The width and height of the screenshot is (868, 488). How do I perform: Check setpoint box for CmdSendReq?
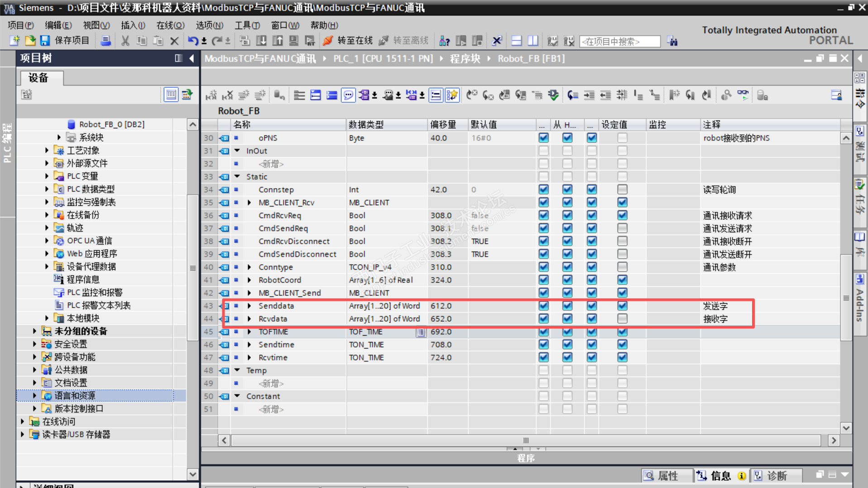coord(623,228)
